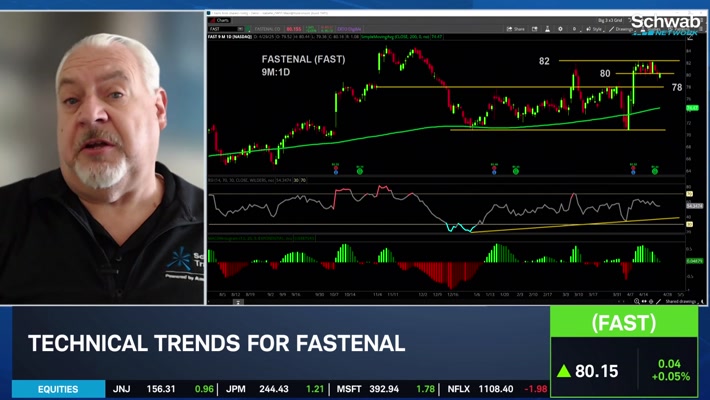The image size is (710, 400).
Task: Click the January dividend marker icon
Action: [x=494, y=172]
